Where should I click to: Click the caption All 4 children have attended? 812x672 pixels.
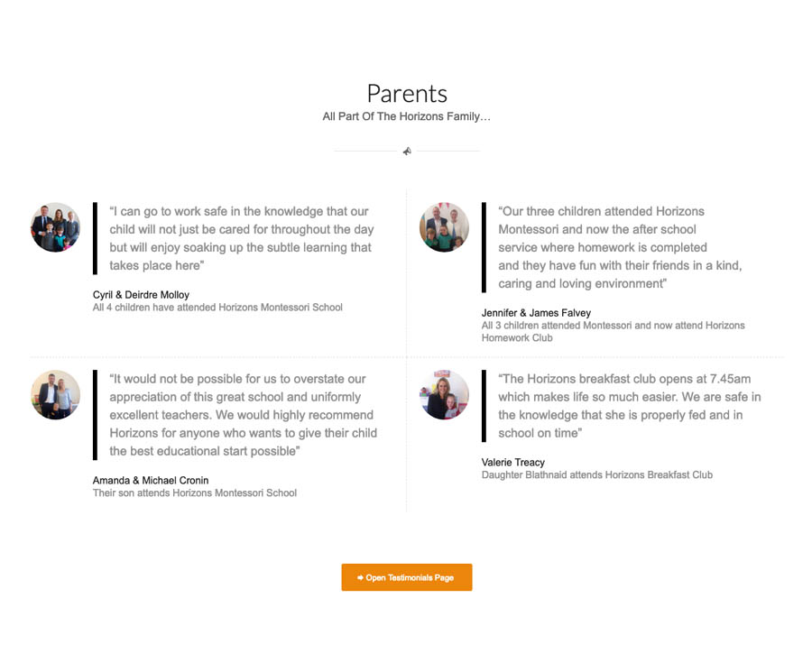tap(217, 307)
